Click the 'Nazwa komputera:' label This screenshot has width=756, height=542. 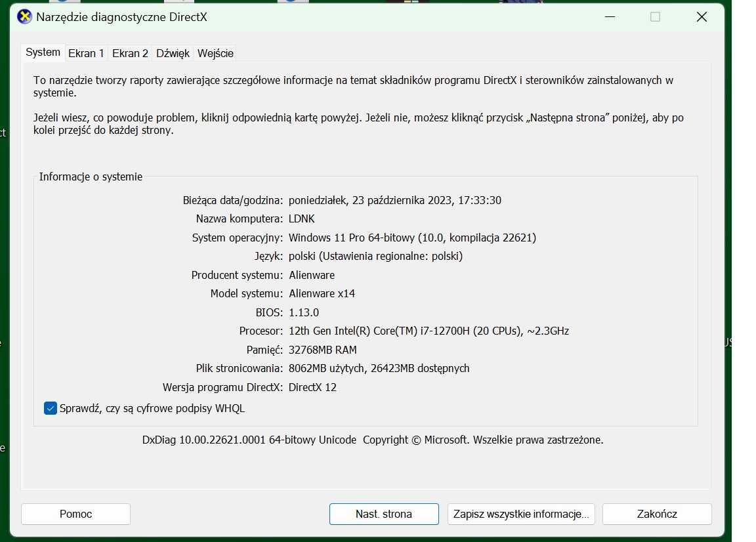[240, 219]
